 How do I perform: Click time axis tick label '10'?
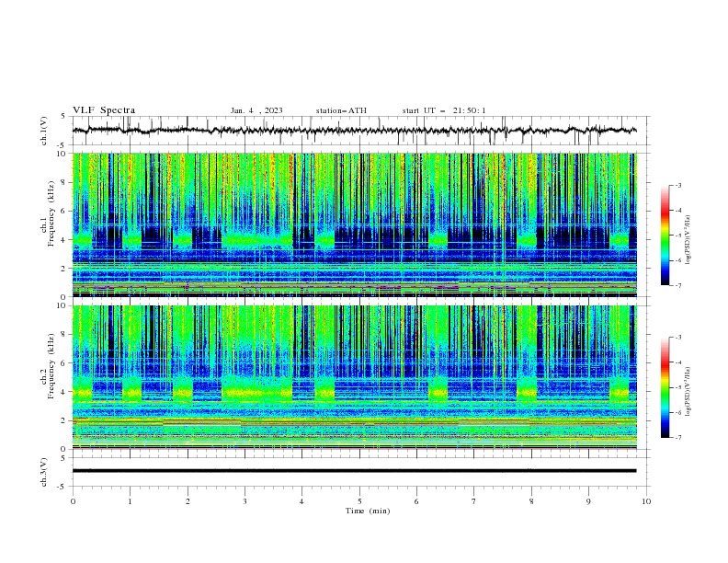pyautogui.click(x=646, y=501)
